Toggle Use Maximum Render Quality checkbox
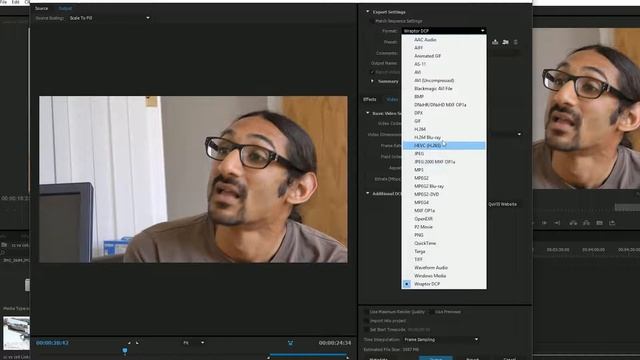The width and height of the screenshot is (640, 360). (x=366, y=312)
